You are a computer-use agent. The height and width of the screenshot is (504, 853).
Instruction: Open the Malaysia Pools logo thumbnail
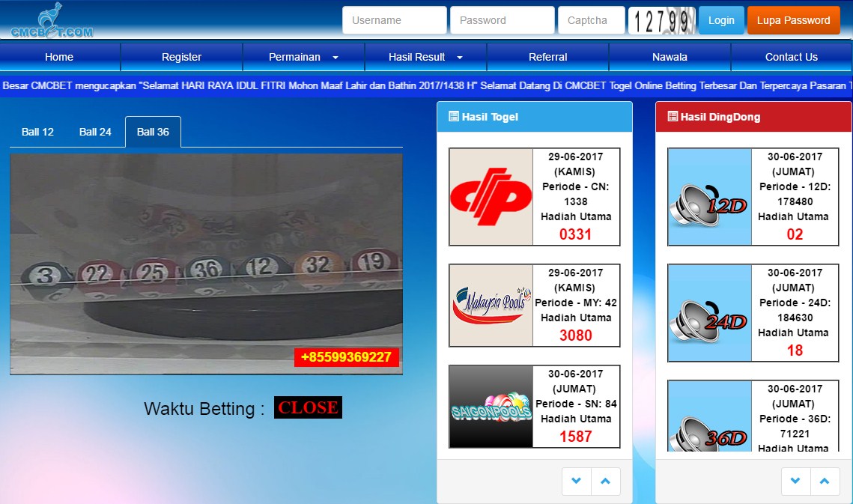click(491, 306)
